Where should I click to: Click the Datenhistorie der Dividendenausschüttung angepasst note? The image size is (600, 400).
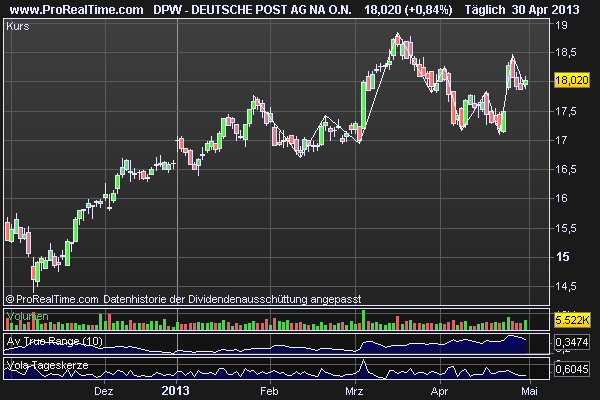232,299
